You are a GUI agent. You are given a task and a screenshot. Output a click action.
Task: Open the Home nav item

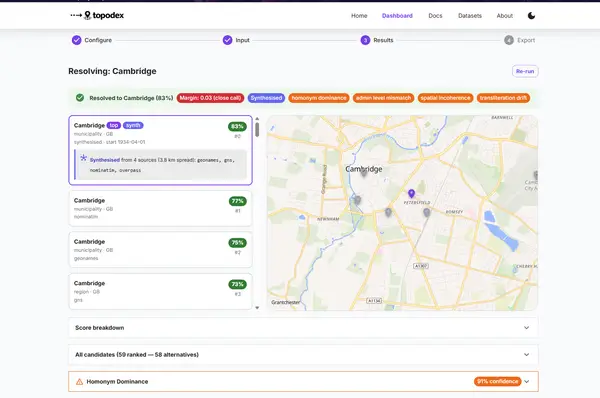[x=359, y=16]
